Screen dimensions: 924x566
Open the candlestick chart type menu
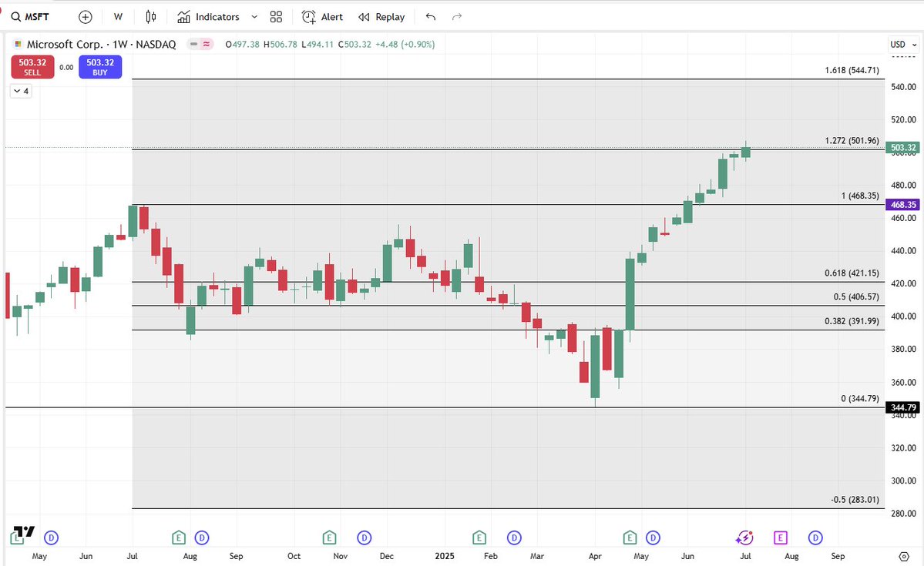[151, 16]
